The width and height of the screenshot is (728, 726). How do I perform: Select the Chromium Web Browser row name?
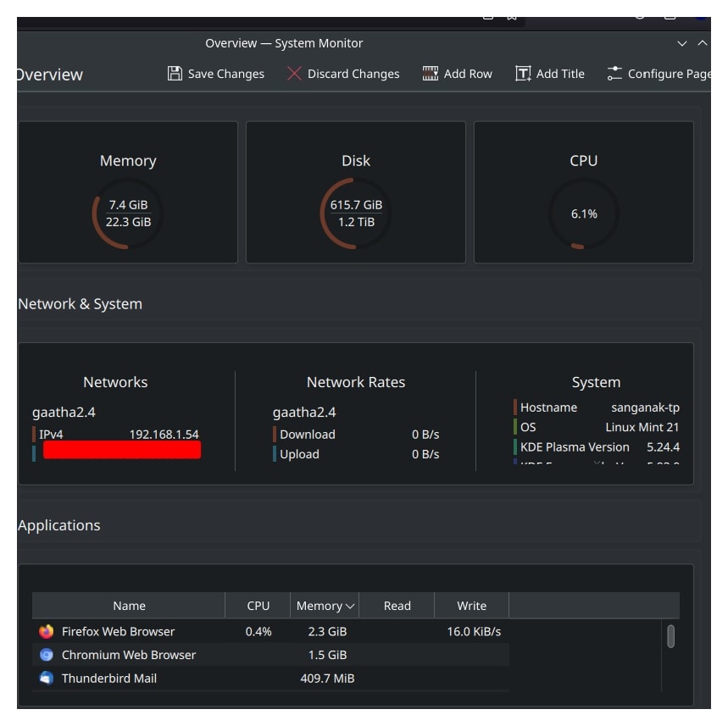tap(129, 655)
